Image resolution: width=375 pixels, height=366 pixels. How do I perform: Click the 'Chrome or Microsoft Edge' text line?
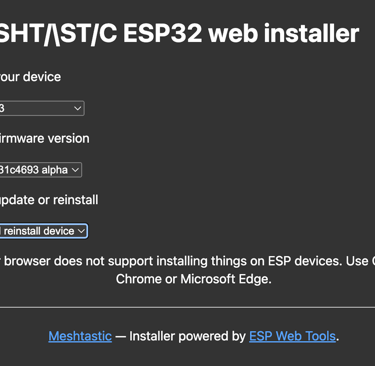194,279
